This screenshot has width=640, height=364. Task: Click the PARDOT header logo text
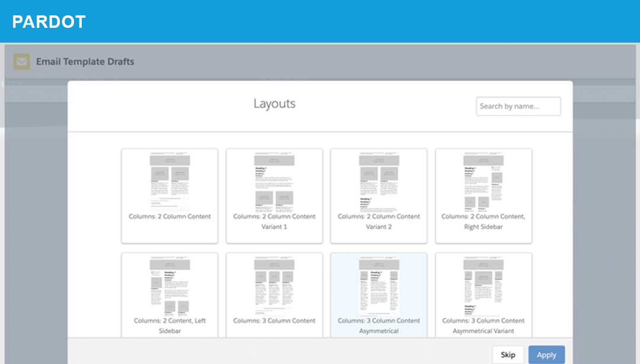point(49,22)
